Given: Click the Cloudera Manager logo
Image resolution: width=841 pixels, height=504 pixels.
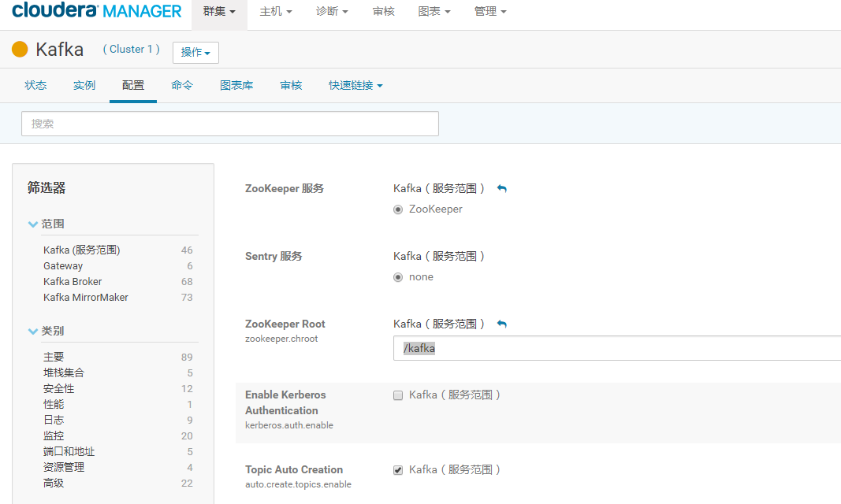Looking at the screenshot, I should pyautogui.click(x=96, y=10).
